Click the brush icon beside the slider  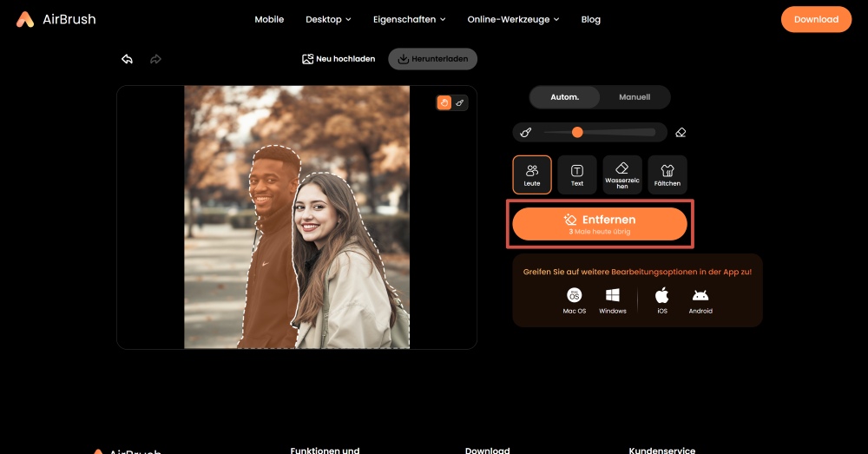(526, 132)
